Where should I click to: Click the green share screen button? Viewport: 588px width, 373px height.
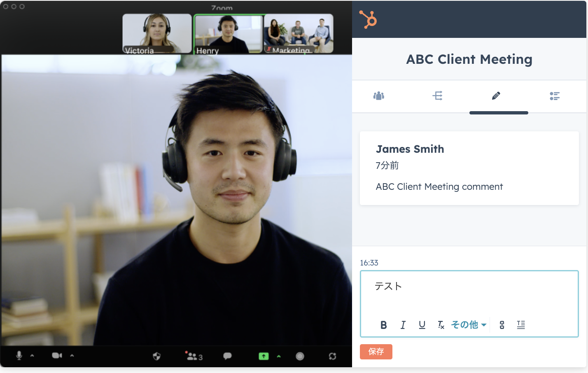coord(264,356)
